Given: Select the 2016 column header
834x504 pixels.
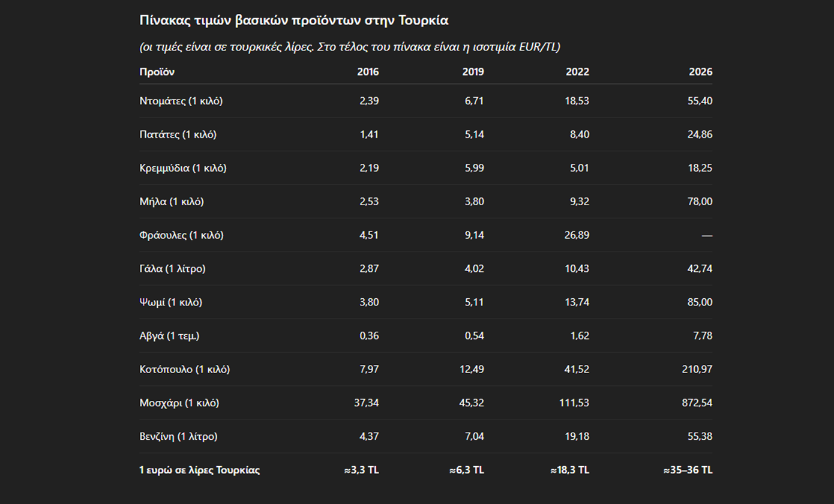Looking at the screenshot, I should click(368, 72).
